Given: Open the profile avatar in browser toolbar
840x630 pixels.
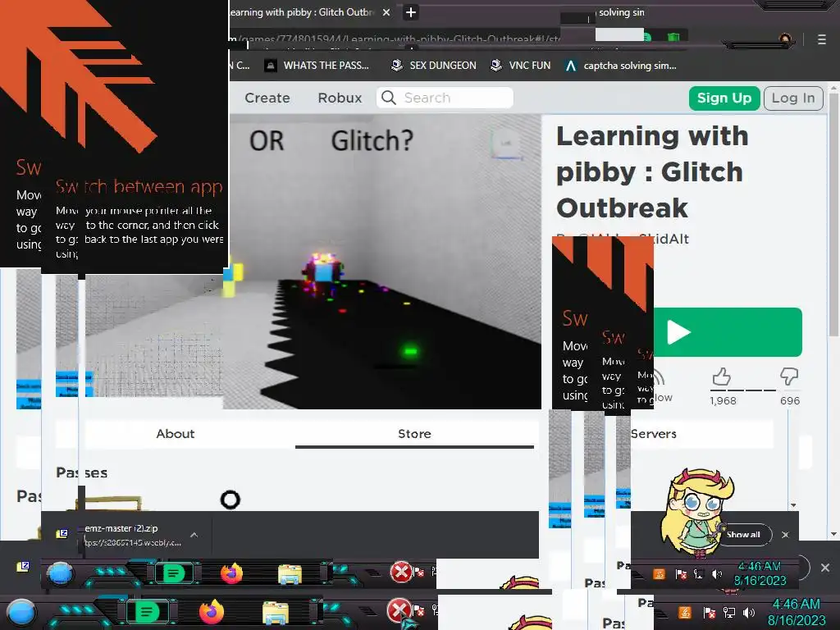Looking at the screenshot, I should (785, 39).
